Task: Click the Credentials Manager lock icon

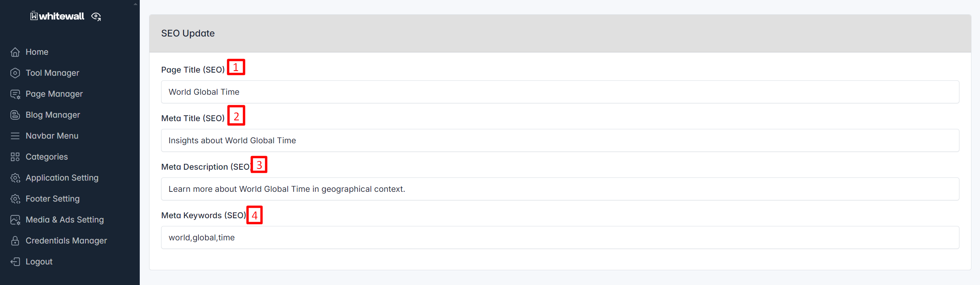Action: pyautogui.click(x=15, y=241)
